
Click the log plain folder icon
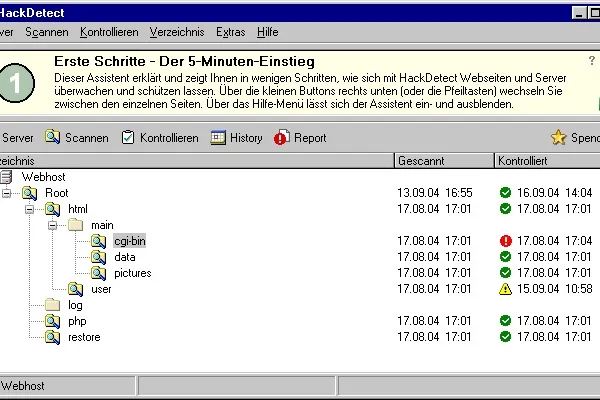(x=52, y=305)
